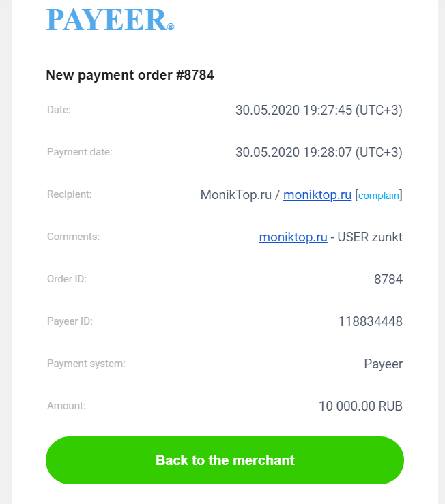Viewport: 445px width, 504px height.
Task: Click the complain link
Action: (379, 196)
